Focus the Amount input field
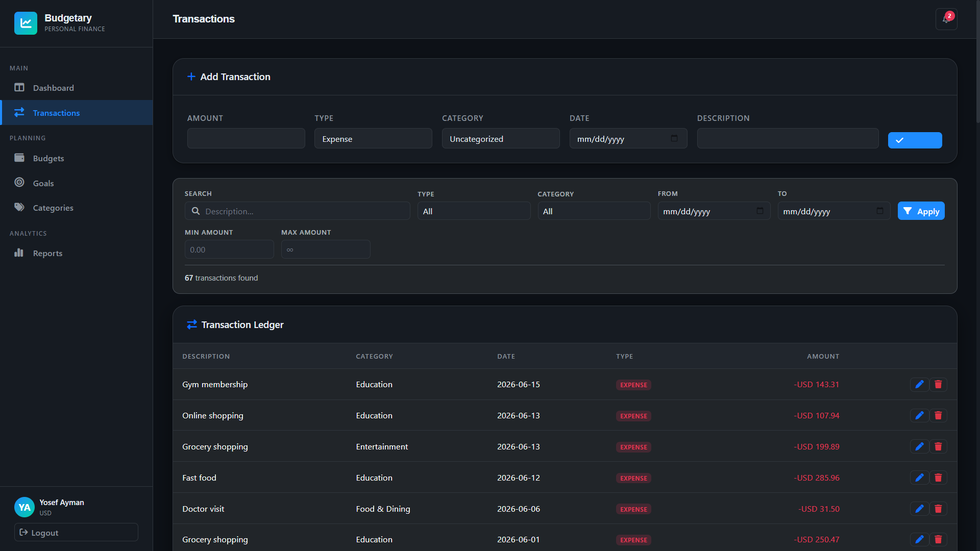The image size is (980, 551). (x=246, y=139)
